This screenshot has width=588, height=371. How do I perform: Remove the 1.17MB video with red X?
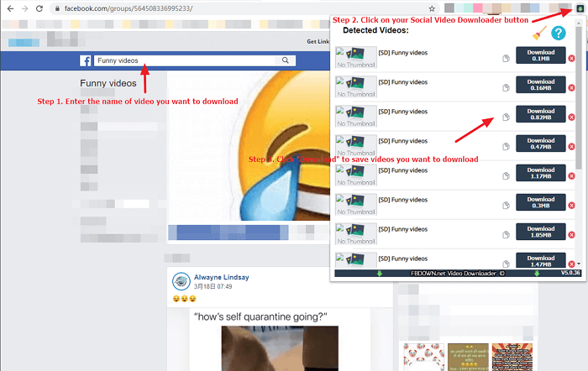pos(571,176)
